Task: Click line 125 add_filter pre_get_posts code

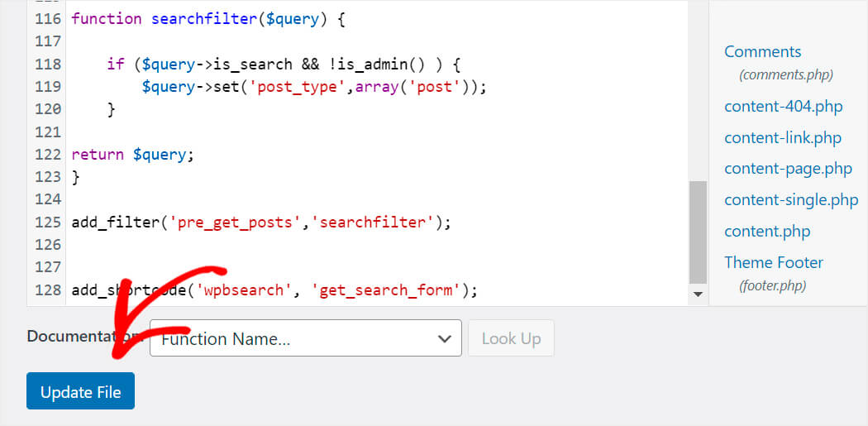Action: 261,223
